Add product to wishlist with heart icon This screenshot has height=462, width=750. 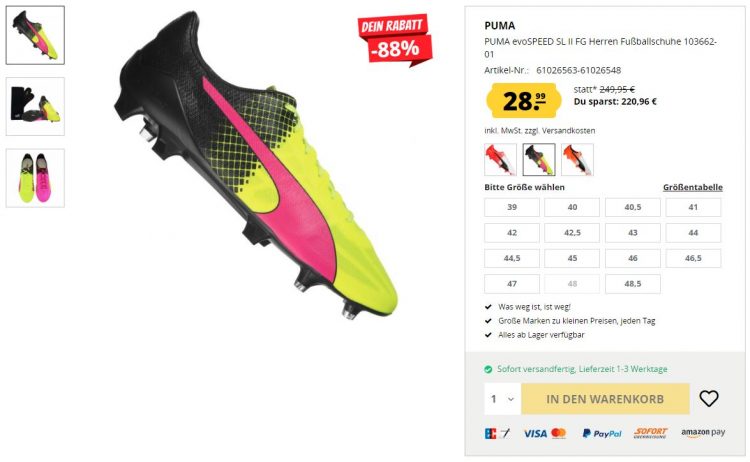coord(708,398)
